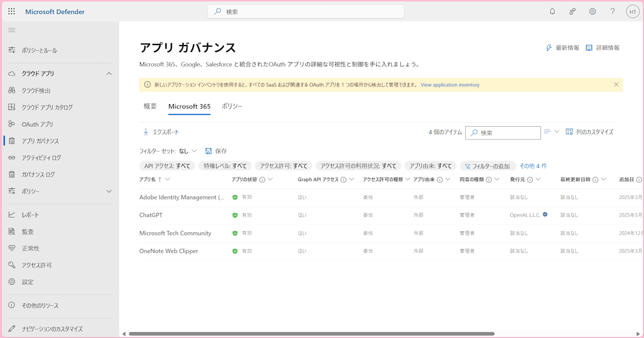
Task: Open the notifications bell icon
Action: pos(552,11)
